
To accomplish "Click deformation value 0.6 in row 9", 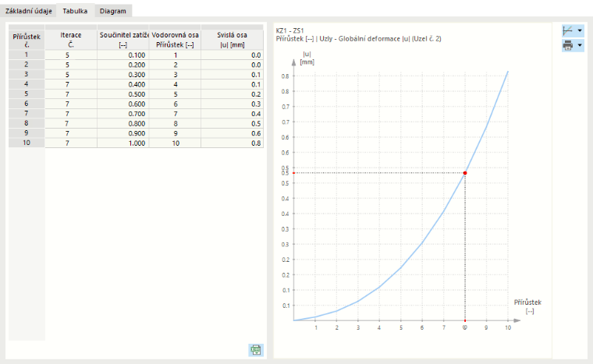I will (232, 134).
